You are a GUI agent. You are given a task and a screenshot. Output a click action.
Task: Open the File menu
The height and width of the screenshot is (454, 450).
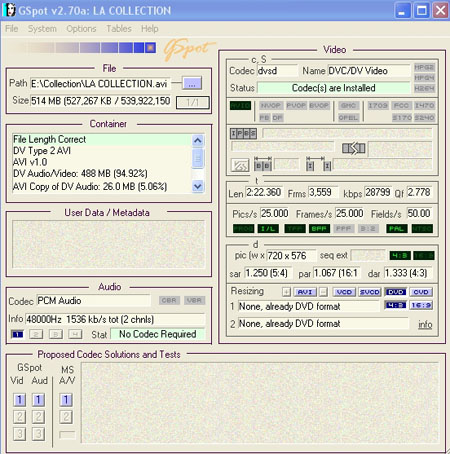(x=12, y=29)
